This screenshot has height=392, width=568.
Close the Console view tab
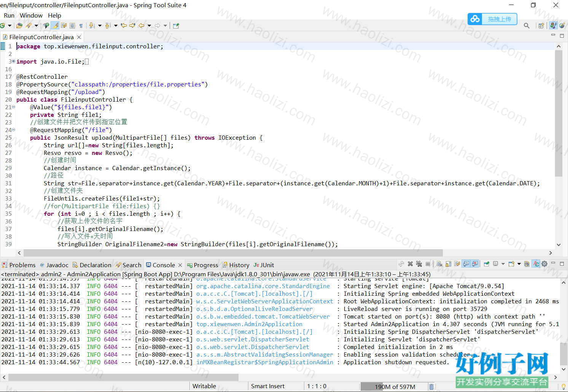(180, 265)
